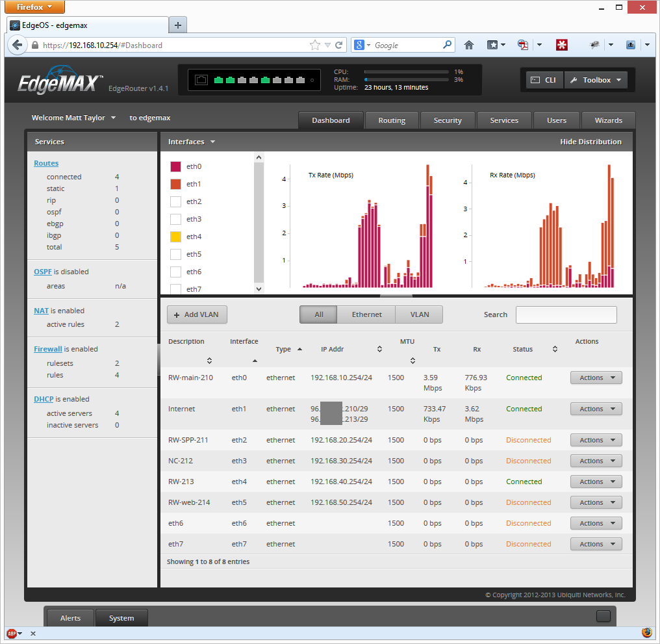660x644 pixels.
Task: Open the CLI terminal button
Action: tap(544, 80)
